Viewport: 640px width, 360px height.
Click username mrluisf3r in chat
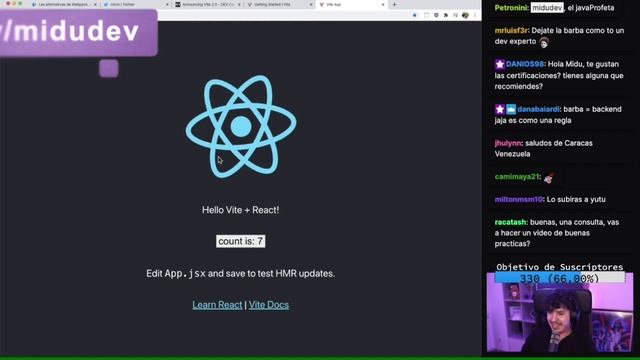(511, 31)
